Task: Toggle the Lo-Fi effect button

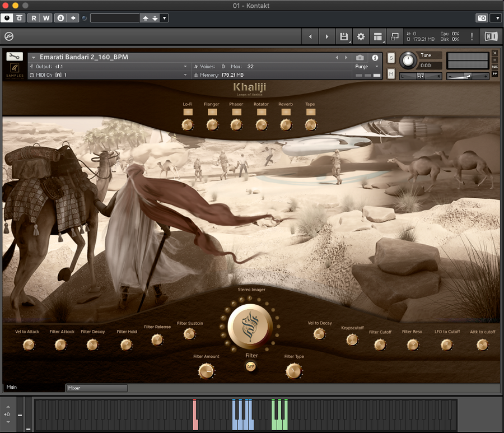Action: 188,112
